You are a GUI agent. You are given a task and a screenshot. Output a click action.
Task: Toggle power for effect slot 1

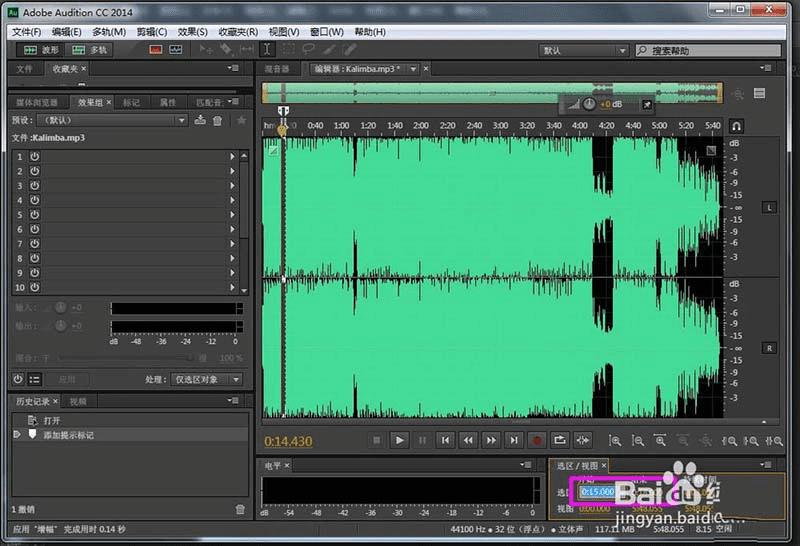(x=34, y=157)
